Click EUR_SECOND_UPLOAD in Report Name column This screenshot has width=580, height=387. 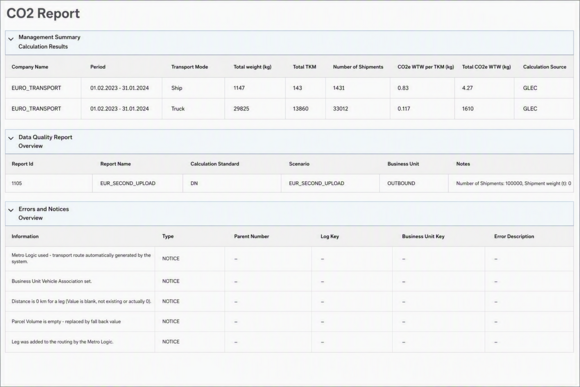click(x=128, y=184)
